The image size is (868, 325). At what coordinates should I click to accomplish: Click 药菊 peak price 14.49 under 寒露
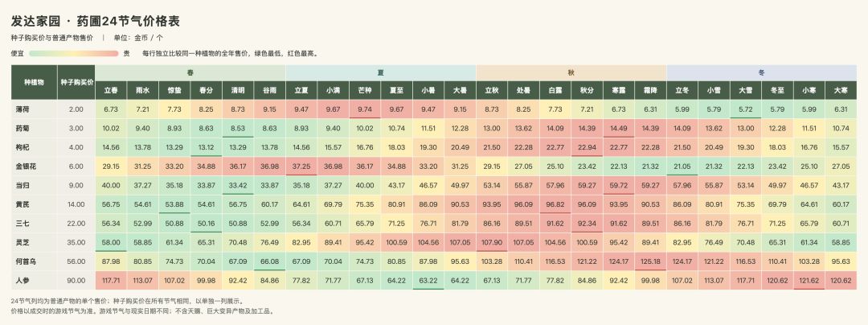coord(619,129)
